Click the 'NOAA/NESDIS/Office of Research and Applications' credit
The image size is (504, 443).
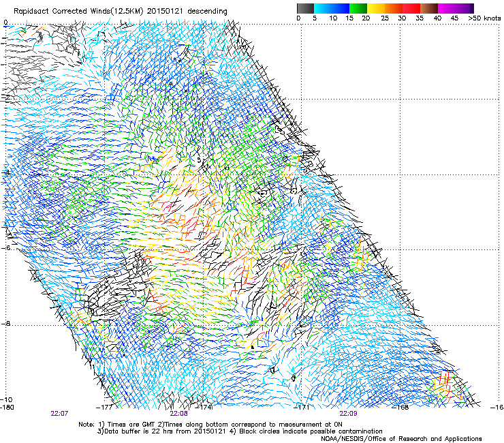point(401,439)
